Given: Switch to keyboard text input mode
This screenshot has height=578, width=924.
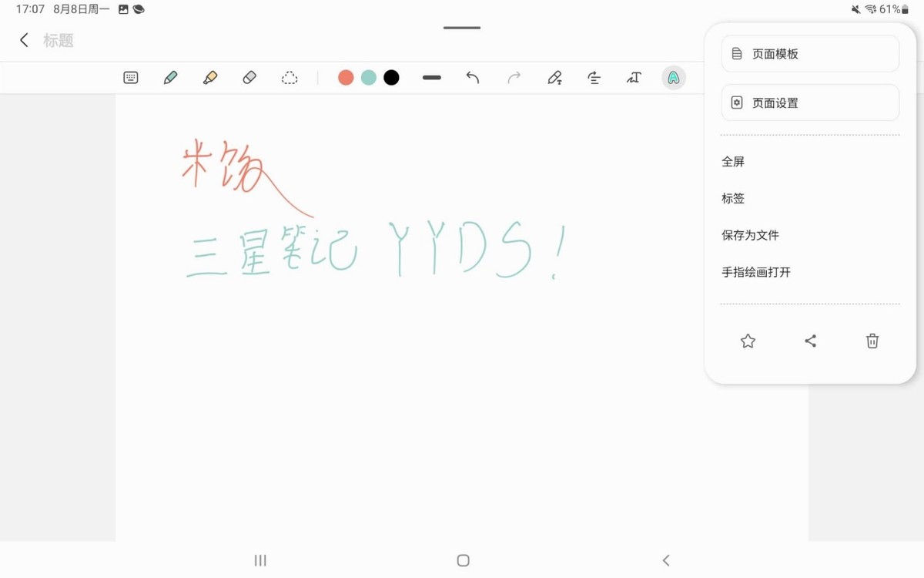Looking at the screenshot, I should (130, 77).
